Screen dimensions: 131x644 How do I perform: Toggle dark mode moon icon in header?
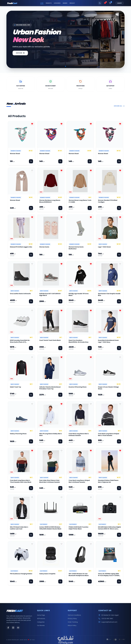click(100, 3)
